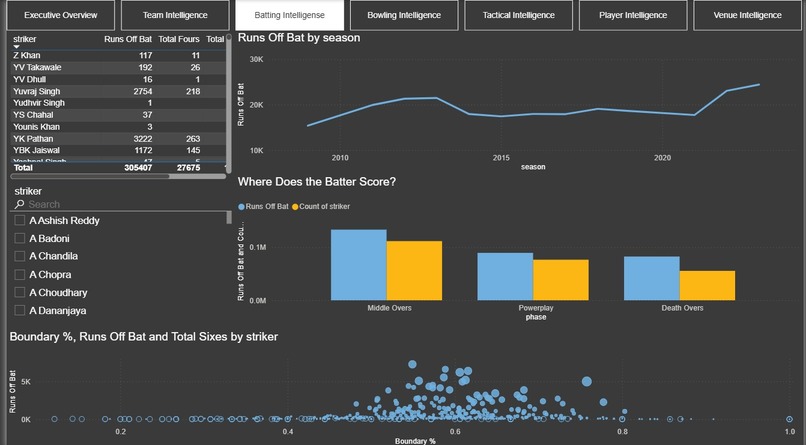Open Venue Intelligence page
The height and width of the screenshot is (445, 806).
click(747, 15)
